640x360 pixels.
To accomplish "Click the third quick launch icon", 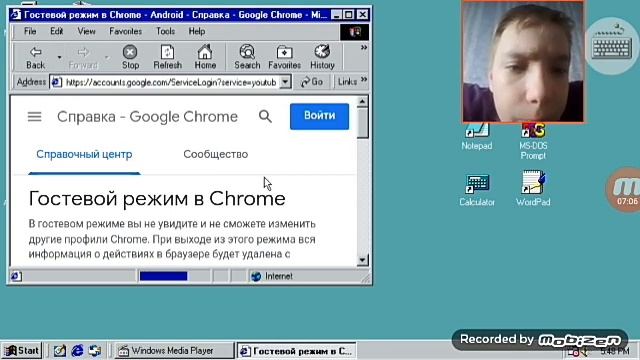I will point(95,351).
